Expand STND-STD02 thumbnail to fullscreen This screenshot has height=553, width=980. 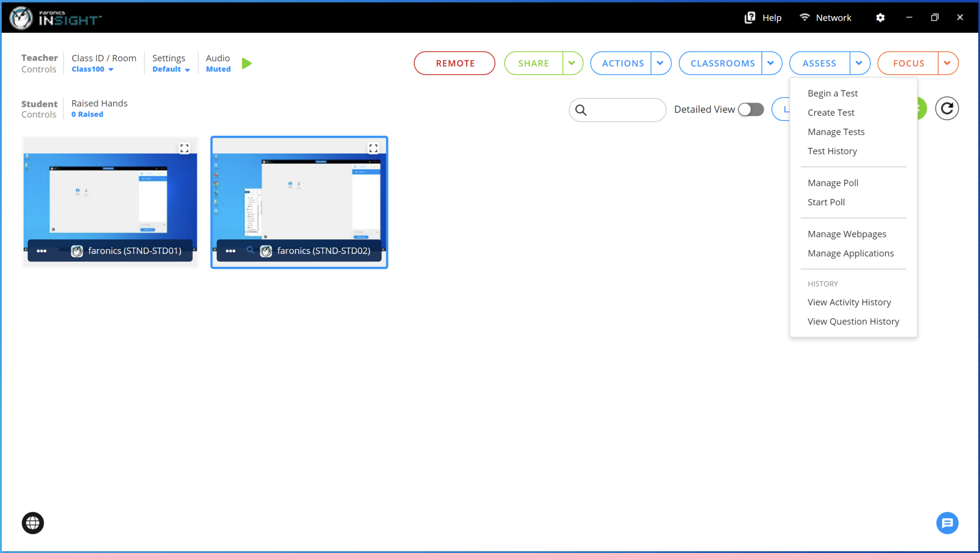click(373, 148)
